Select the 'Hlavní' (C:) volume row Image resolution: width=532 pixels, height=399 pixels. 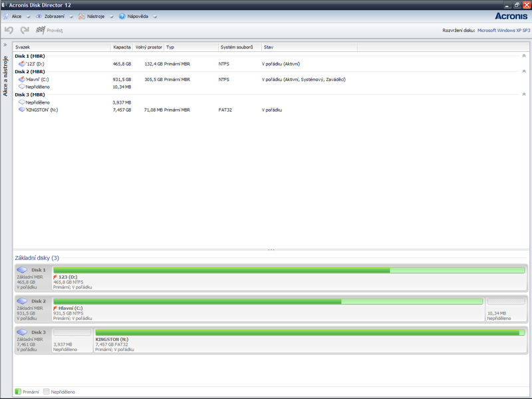pos(271,79)
